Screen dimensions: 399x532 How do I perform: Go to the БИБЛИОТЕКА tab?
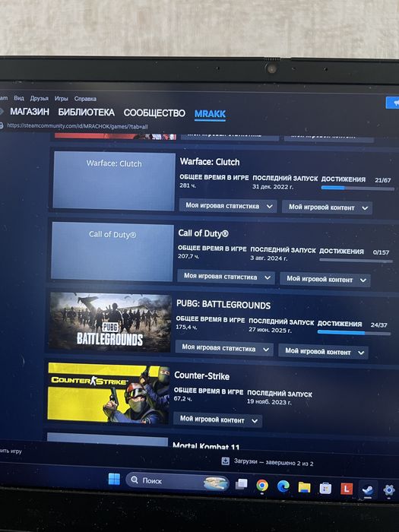pyautogui.click(x=86, y=112)
